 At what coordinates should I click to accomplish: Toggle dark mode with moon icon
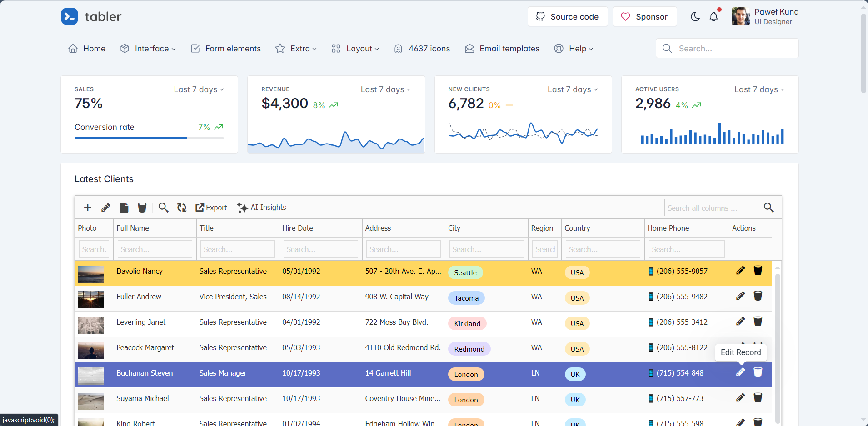695,17
